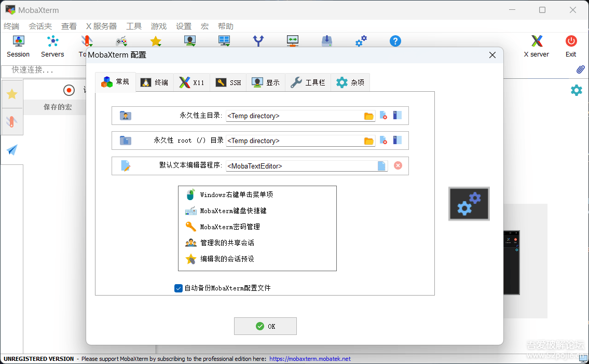This screenshot has width=589, height=364.
Task: Browse folder for 永久性 root 目录
Action: [369, 141]
